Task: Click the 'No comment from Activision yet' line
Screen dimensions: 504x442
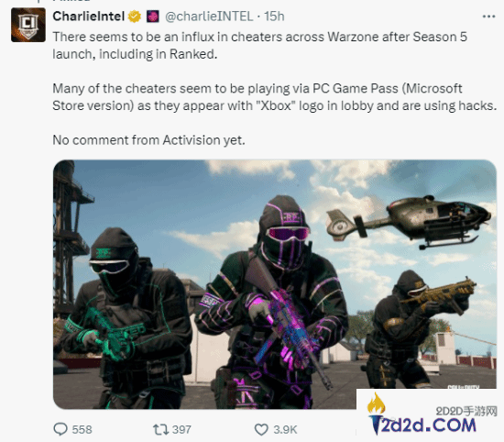Action: point(148,140)
